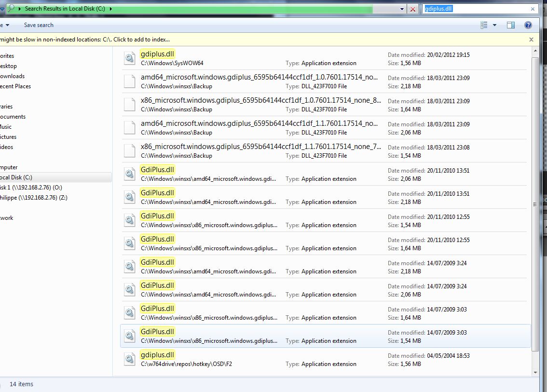Dismiss the yellow index information bar
Screen dimensions: 547x392
(x=531, y=40)
